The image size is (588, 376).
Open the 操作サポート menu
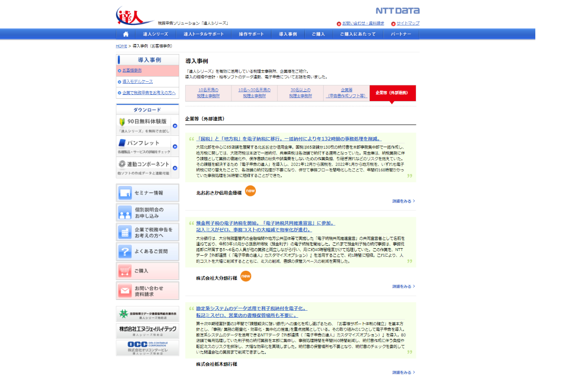click(251, 34)
